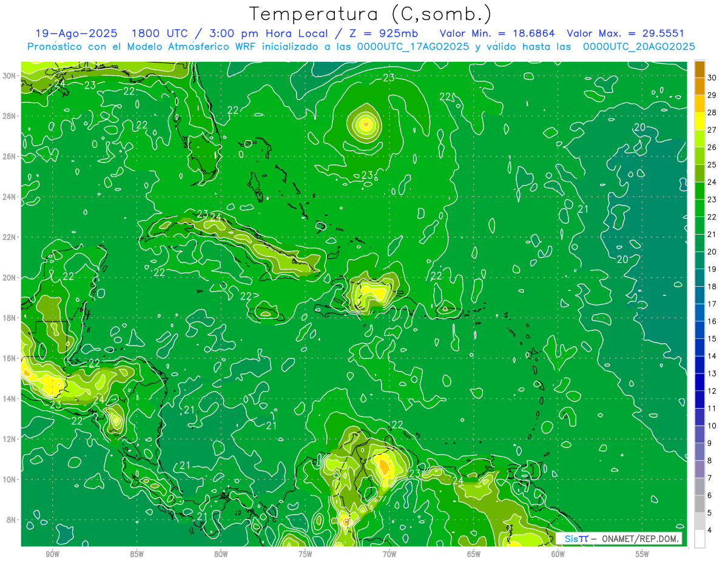The image size is (728, 562).
Task: Click the '14N' latitude axis label
Action: click(x=10, y=398)
